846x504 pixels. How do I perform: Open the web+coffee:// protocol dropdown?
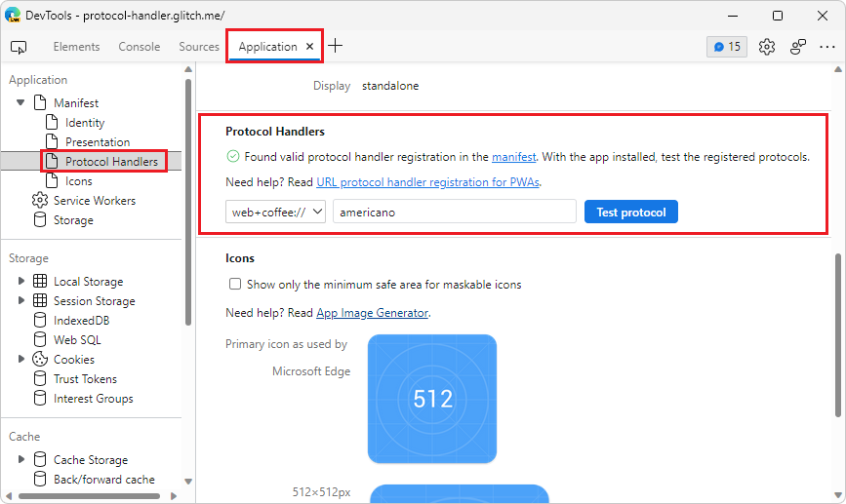click(276, 212)
